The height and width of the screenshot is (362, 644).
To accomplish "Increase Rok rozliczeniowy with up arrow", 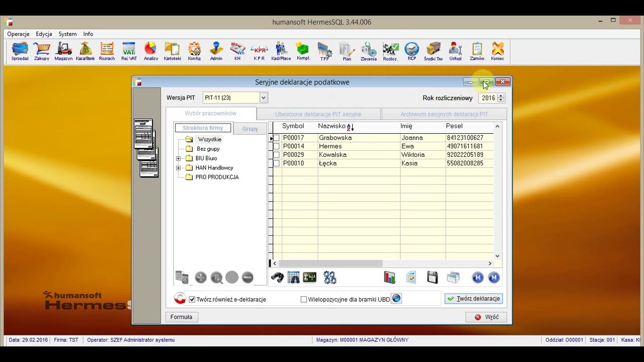I will pos(501,96).
